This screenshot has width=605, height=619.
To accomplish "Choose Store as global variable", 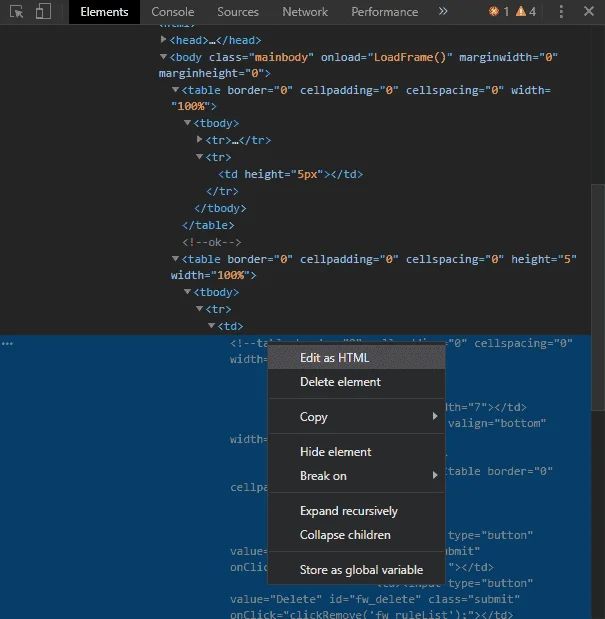I will [x=356, y=570].
